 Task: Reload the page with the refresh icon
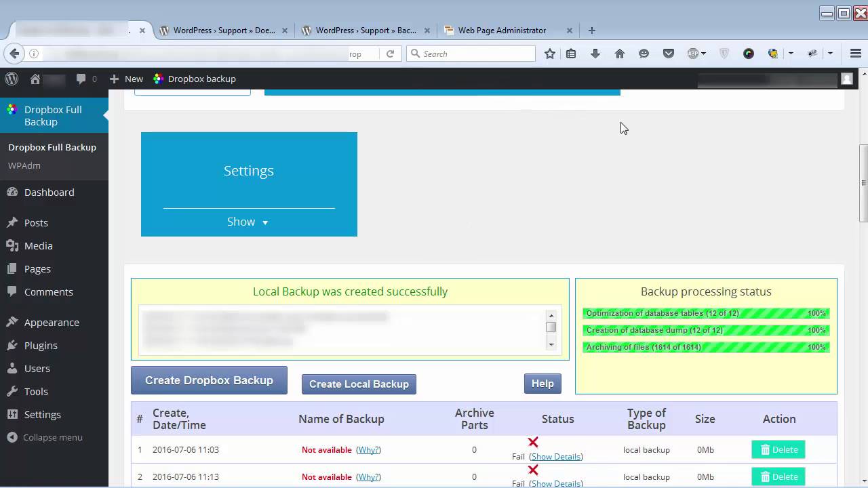pyautogui.click(x=390, y=54)
